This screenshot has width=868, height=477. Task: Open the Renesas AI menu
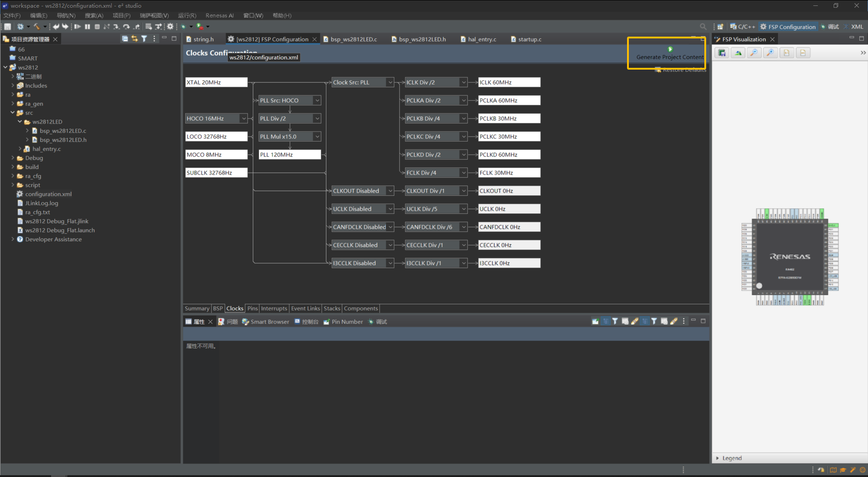(x=219, y=15)
